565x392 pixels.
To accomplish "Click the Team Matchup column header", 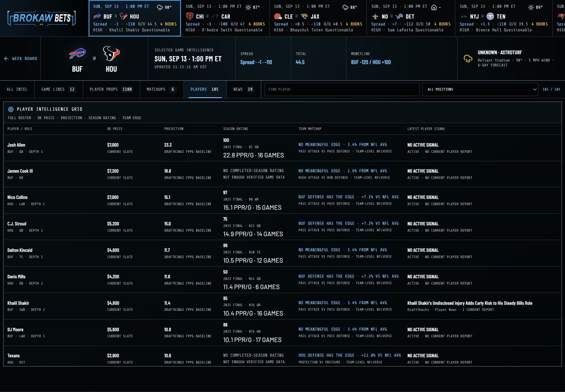I will tap(310, 129).
